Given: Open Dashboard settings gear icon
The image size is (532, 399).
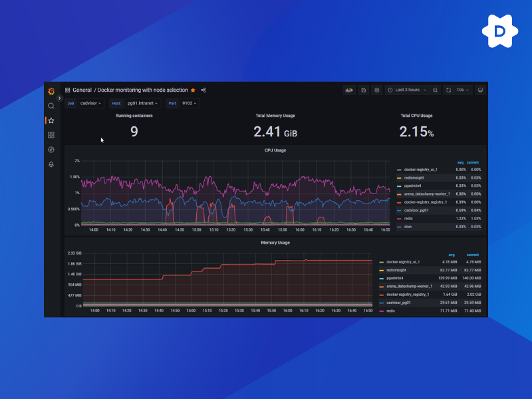Looking at the screenshot, I should coord(377,90).
